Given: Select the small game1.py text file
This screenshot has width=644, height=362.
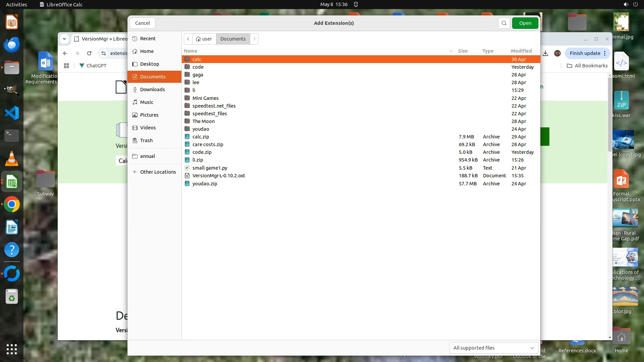Looking at the screenshot, I should pos(210,168).
